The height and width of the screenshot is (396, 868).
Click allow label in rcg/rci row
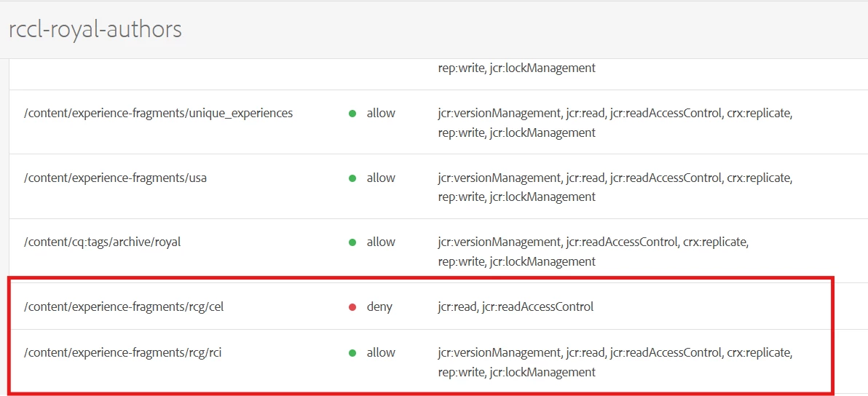(381, 353)
